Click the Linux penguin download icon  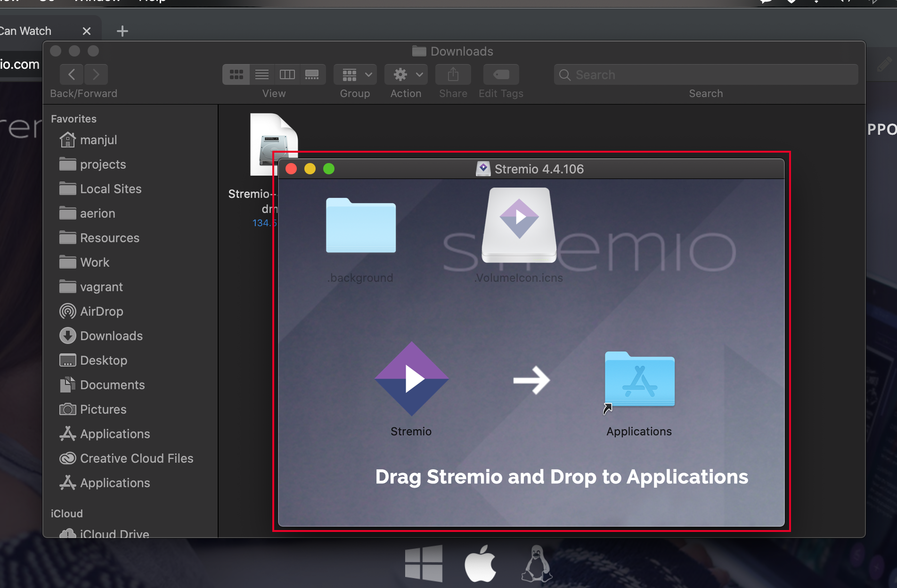point(537,563)
